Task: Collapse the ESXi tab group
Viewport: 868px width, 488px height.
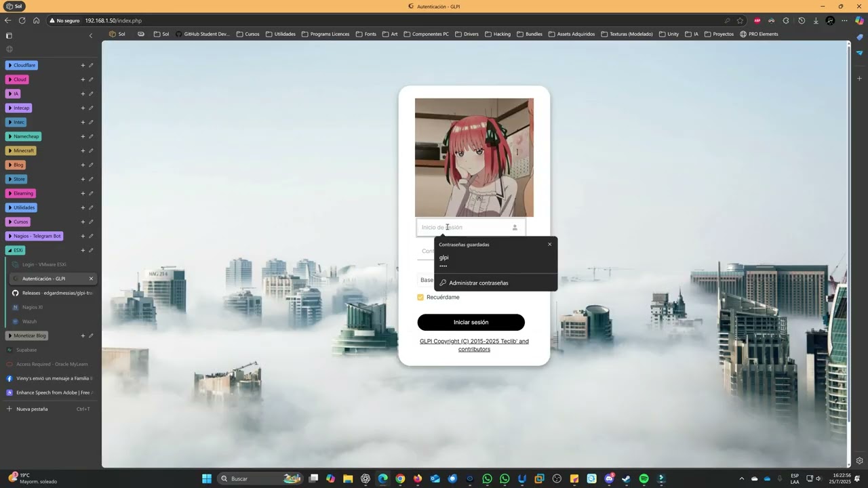Action: pyautogui.click(x=16, y=250)
